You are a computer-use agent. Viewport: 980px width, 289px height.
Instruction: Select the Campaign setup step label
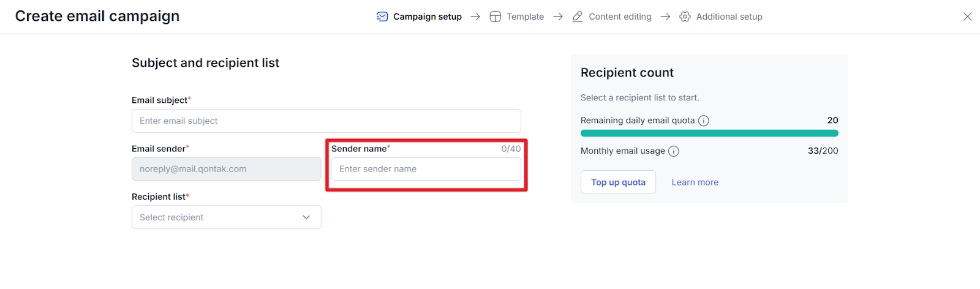pyautogui.click(x=427, y=17)
